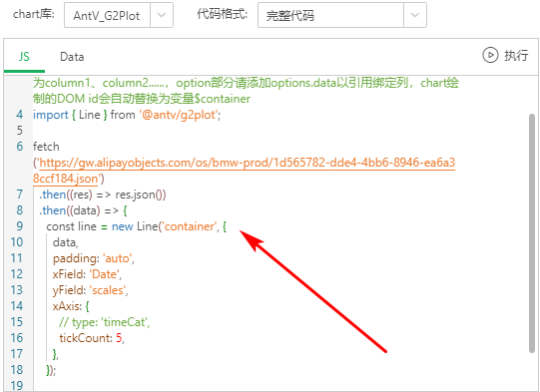Screen dimensions: 540x392
Task: Open the 代码格式 dropdown arrow
Action: [x=415, y=15]
